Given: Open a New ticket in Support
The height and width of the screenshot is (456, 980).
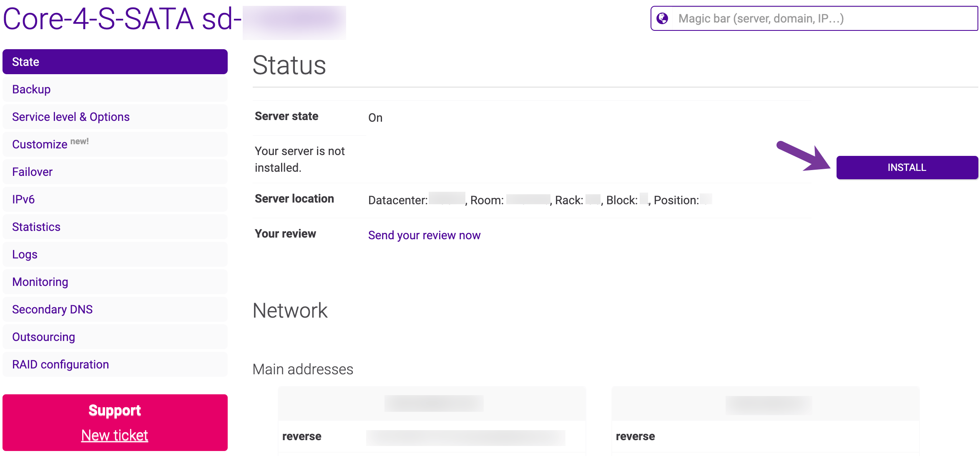Looking at the screenshot, I should coord(115,435).
